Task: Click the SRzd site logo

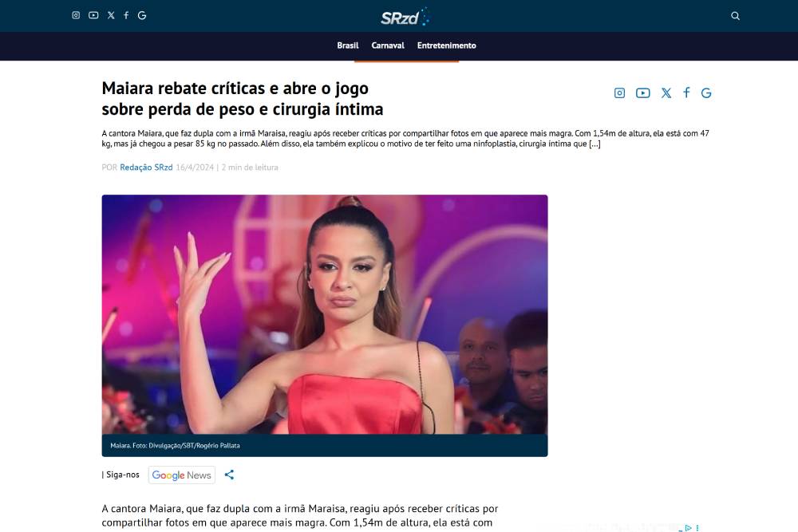Action: coord(405,18)
